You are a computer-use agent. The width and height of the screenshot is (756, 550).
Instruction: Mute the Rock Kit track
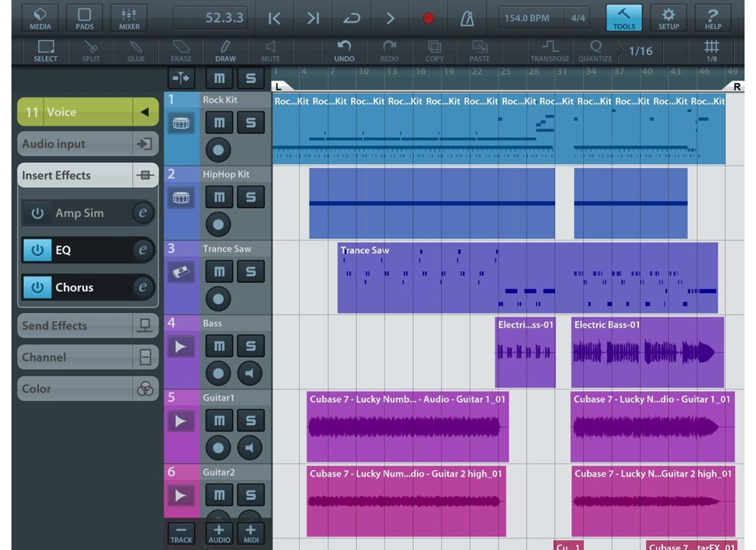[x=219, y=123]
